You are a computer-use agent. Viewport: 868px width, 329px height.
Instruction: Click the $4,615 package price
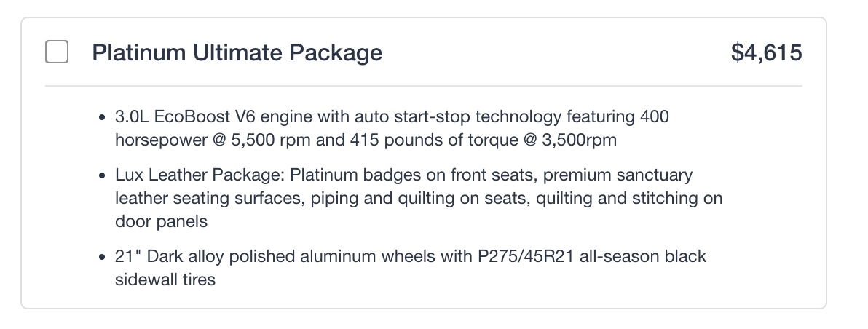pos(766,52)
